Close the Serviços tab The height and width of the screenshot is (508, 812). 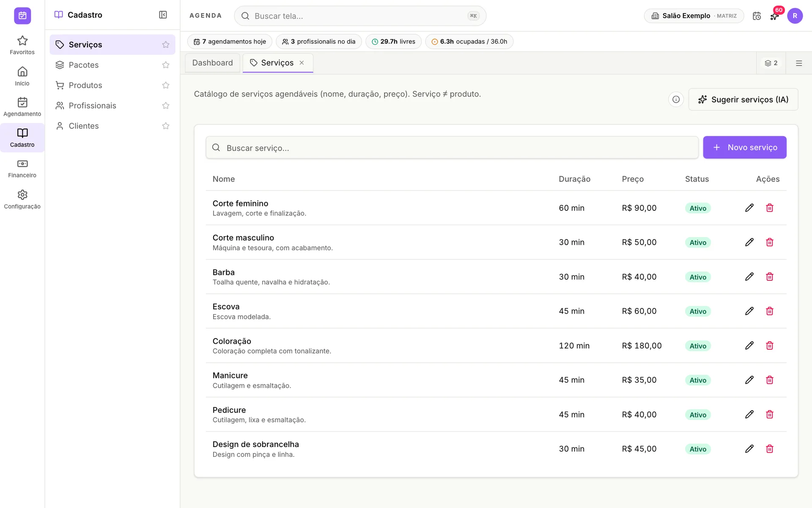point(302,63)
